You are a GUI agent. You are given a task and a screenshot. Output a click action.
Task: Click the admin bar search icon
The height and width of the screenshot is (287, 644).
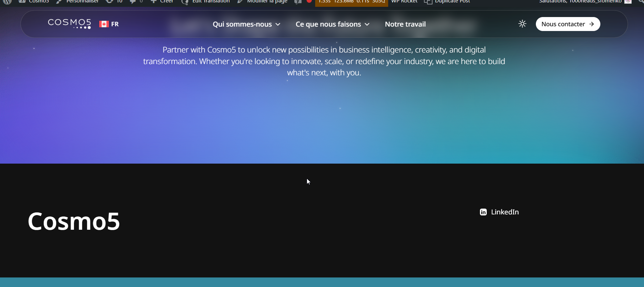coord(641,2)
